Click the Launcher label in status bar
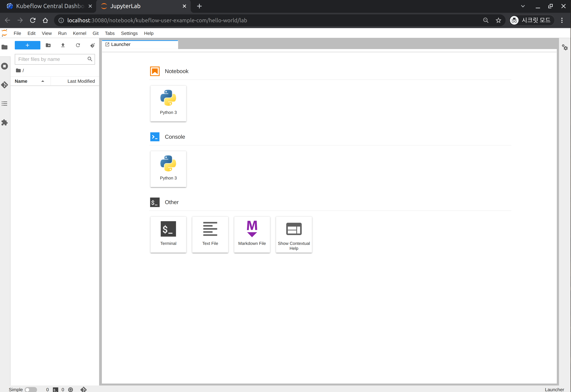The image size is (571, 392). coord(554,390)
